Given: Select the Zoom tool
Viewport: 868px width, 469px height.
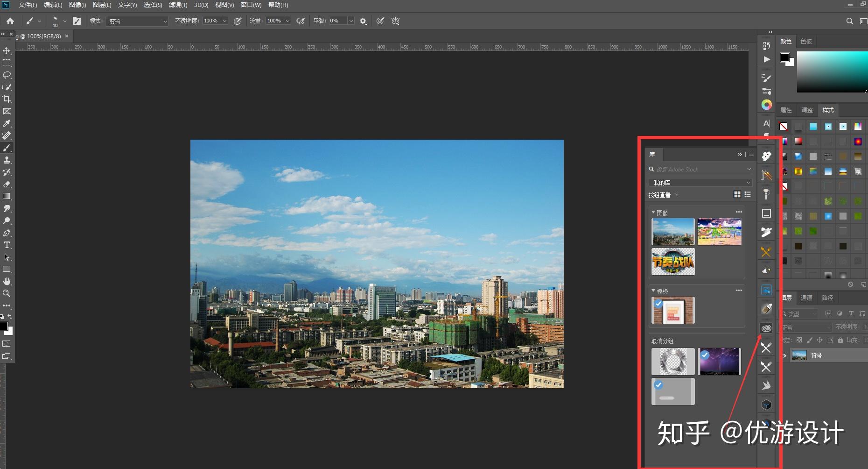Looking at the screenshot, I should coord(7,293).
